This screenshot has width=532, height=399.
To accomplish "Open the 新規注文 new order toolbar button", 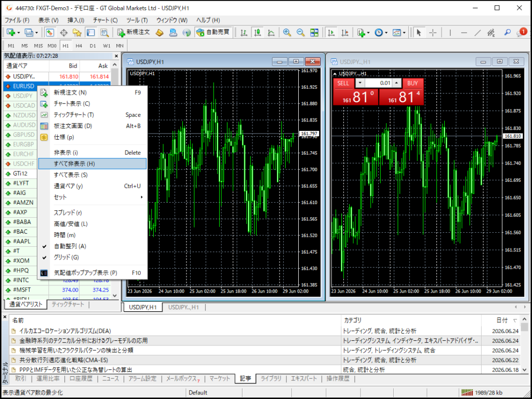I will [x=134, y=32].
